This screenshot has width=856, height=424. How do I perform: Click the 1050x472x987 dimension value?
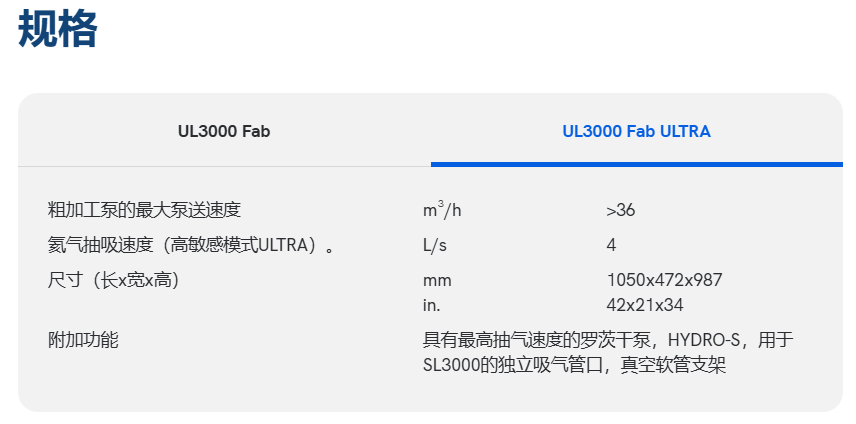[x=664, y=280]
